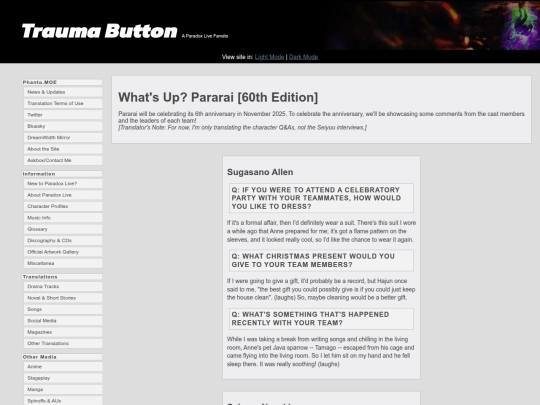Open Songs translations

coord(63,309)
